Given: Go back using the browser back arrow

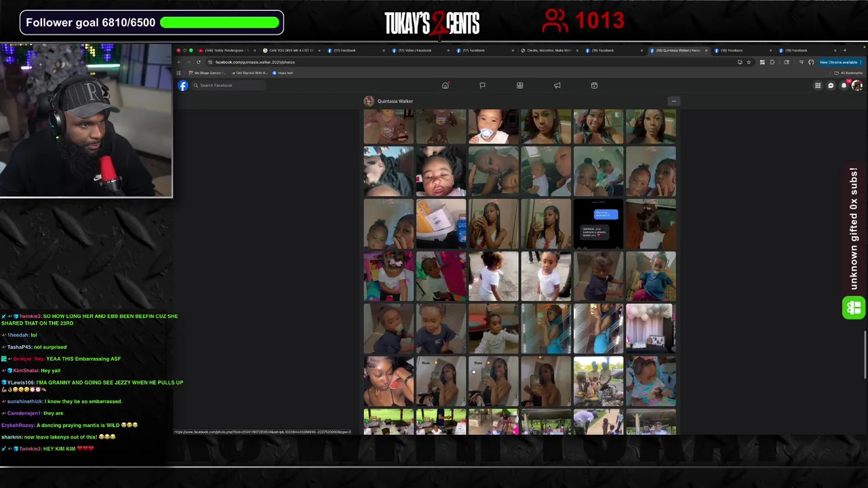Looking at the screenshot, I should (180, 62).
